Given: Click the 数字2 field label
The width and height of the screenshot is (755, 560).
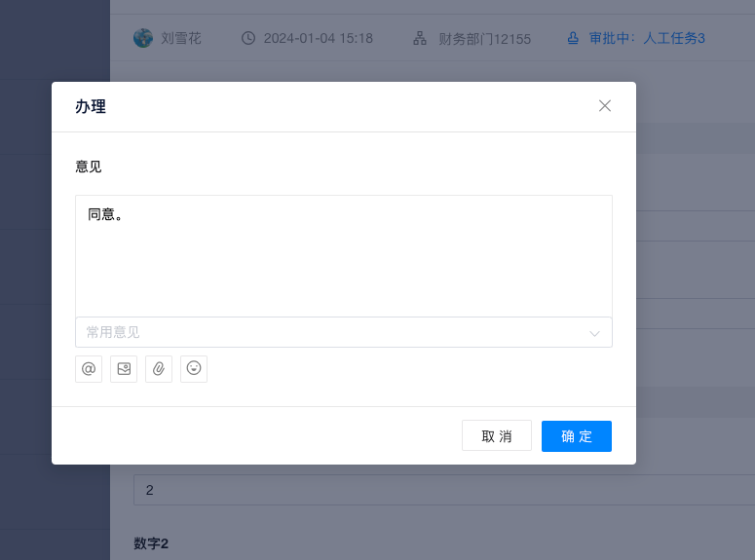Looking at the screenshot, I should pyautogui.click(x=151, y=543).
